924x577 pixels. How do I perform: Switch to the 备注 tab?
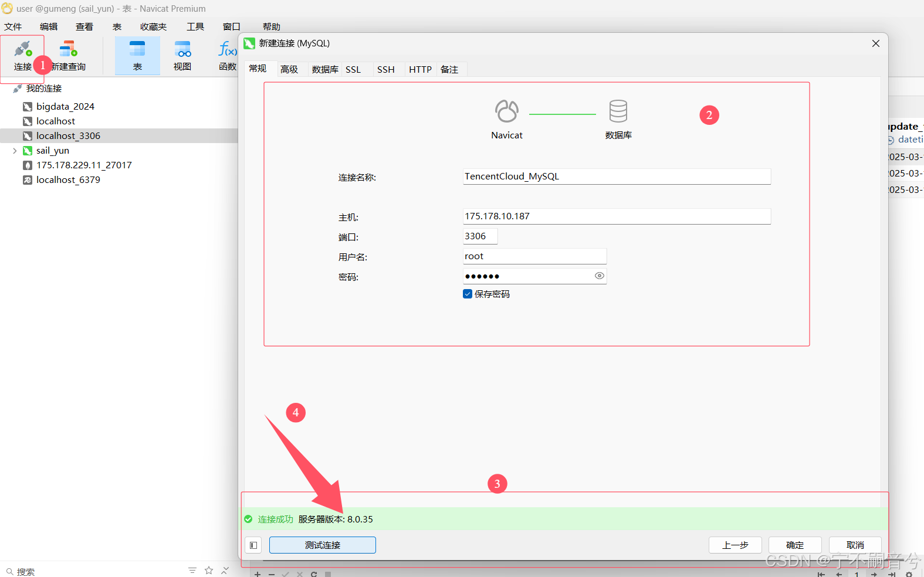[x=449, y=69]
